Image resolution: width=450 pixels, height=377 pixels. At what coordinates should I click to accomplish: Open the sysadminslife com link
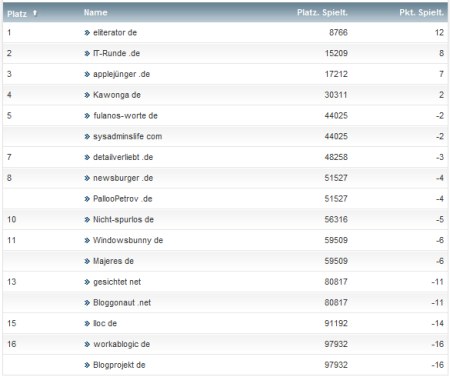coord(127,136)
